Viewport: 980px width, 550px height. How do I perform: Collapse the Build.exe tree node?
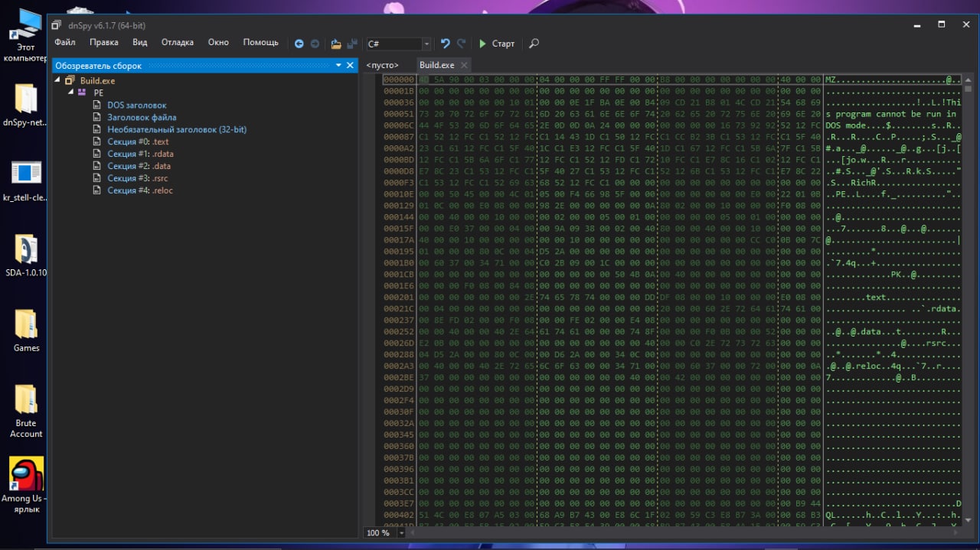tap(57, 80)
